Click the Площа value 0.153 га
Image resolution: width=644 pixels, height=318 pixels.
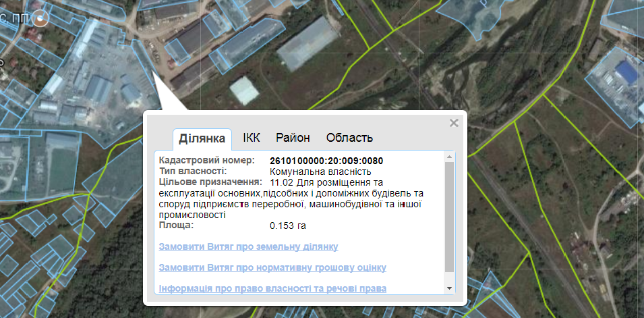click(288, 226)
